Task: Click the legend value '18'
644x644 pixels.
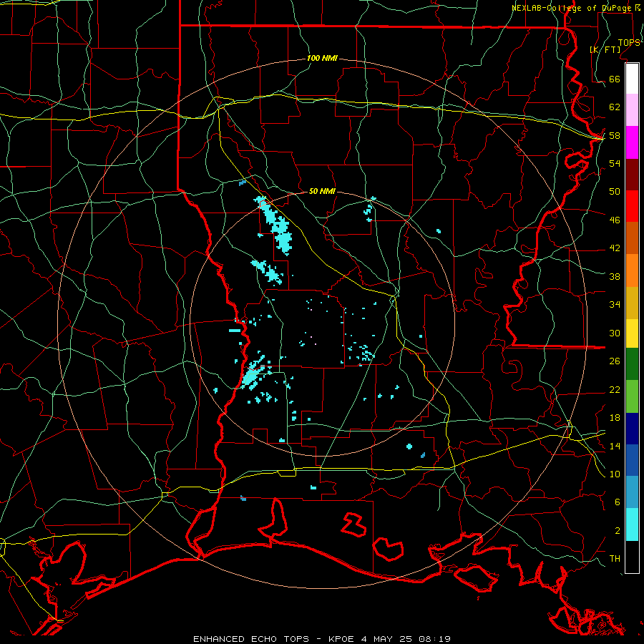Action: 615,418
